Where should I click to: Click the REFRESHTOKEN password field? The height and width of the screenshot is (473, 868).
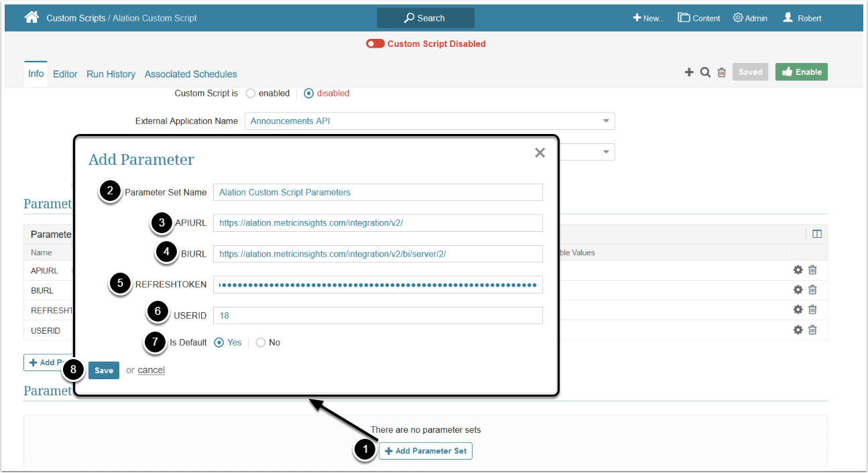click(377, 285)
